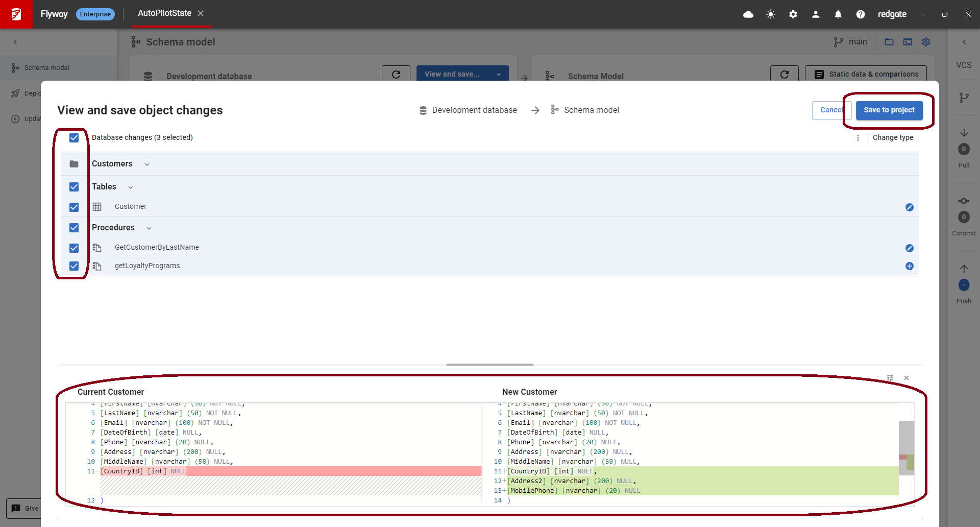Select the GetCustomerByLastName procedure row
The width and height of the screenshot is (980, 527).
[x=157, y=248]
